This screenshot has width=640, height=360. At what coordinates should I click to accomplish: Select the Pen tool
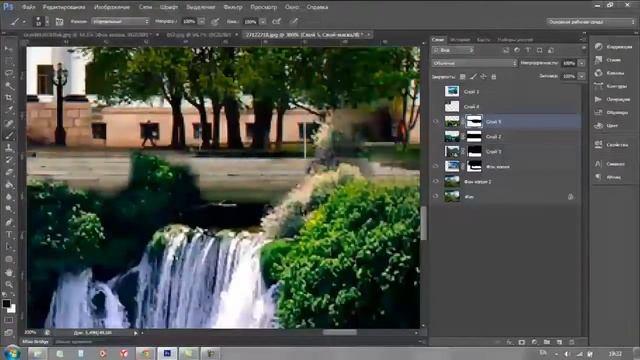pos(9,222)
